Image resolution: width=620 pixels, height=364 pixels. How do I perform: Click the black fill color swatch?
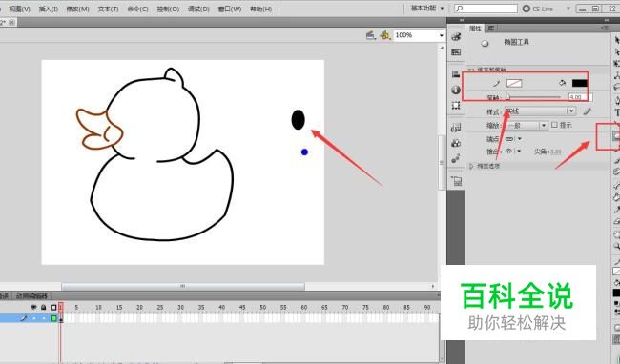(x=579, y=83)
